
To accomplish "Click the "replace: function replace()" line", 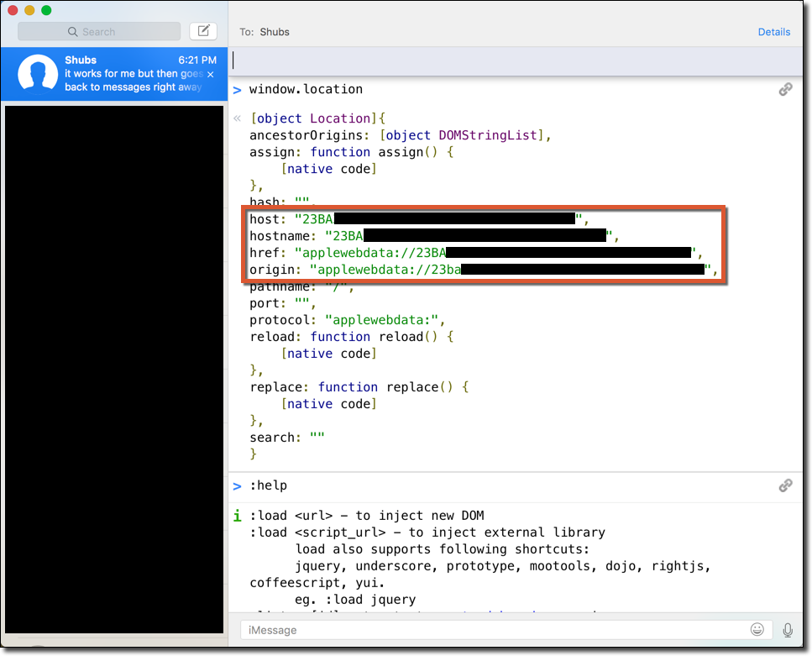I will coord(359,387).
